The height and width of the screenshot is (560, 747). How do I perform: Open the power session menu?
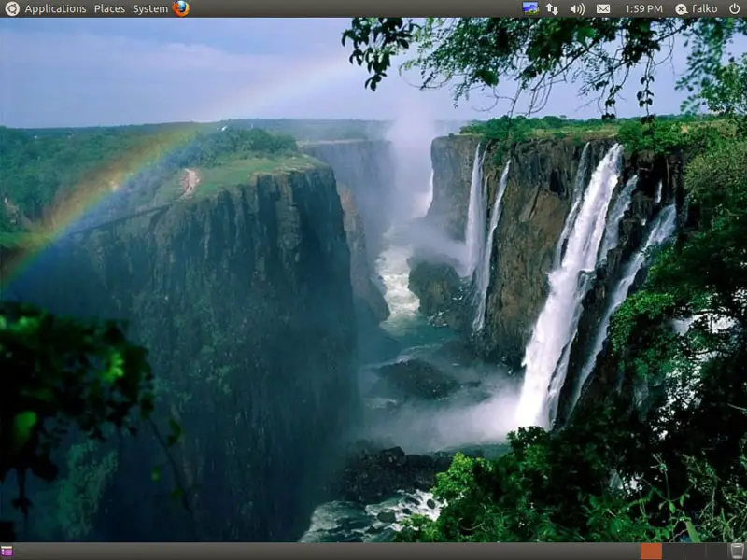tap(735, 8)
